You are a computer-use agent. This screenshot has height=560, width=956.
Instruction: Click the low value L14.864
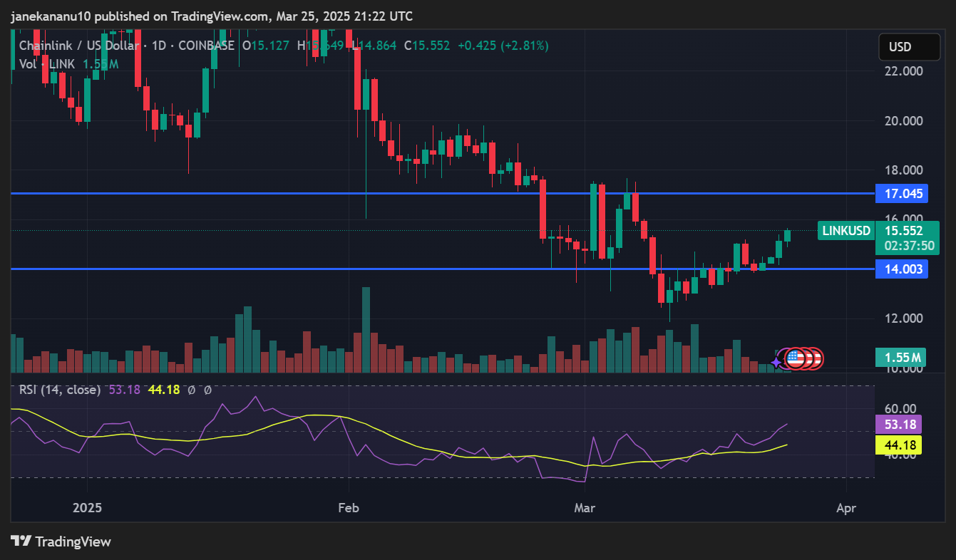pos(374,46)
